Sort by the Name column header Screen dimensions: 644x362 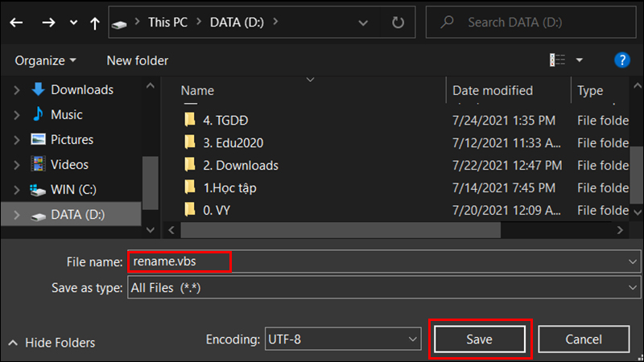[x=197, y=90]
